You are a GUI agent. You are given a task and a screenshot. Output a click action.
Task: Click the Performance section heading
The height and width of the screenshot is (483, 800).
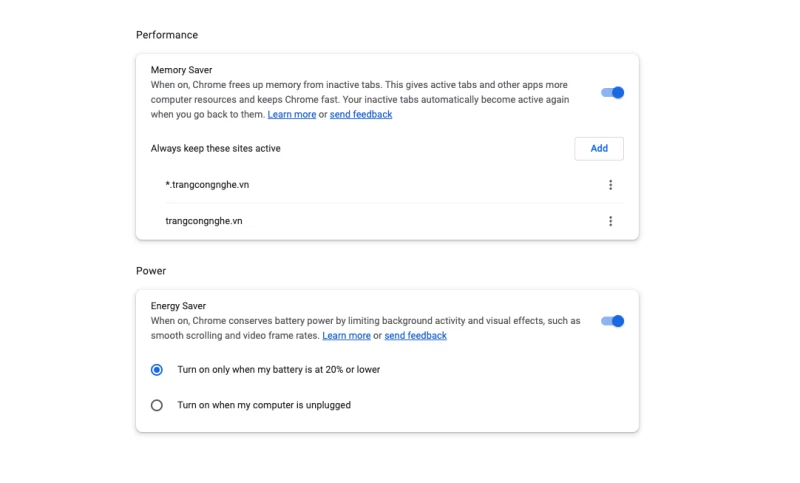(167, 35)
